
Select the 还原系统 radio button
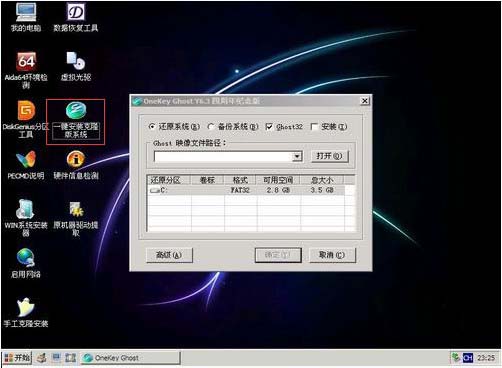(x=152, y=127)
